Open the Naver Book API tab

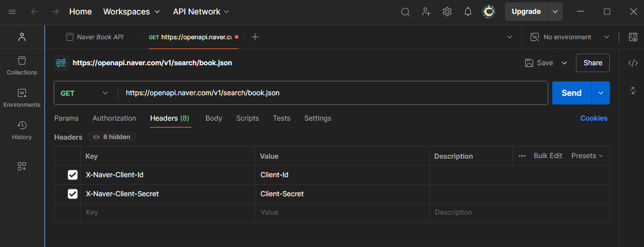click(x=95, y=37)
